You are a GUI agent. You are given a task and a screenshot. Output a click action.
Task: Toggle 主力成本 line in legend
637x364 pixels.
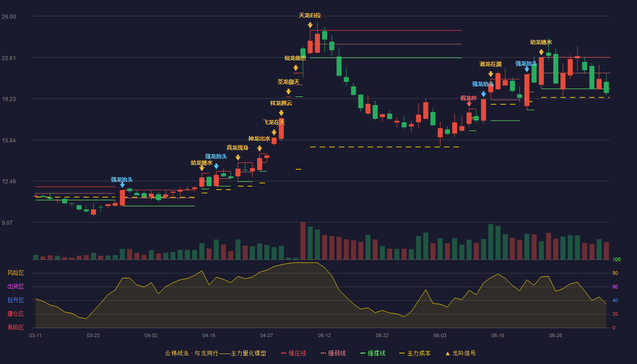pyautogui.click(x=415, y=353)
